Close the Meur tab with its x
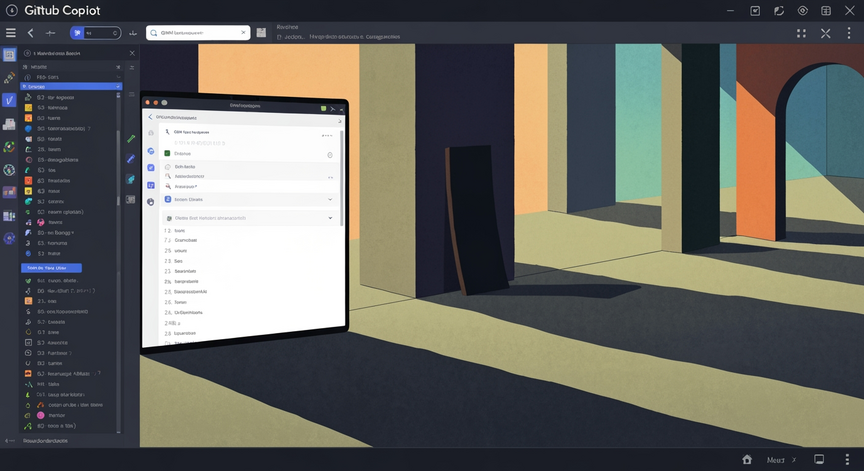 pos(794,459)
